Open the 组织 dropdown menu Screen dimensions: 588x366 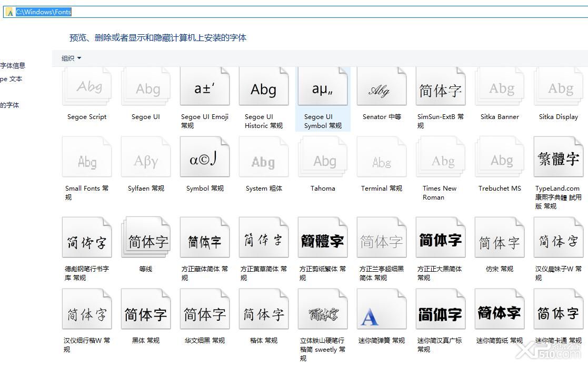click(x=69, y=58)
